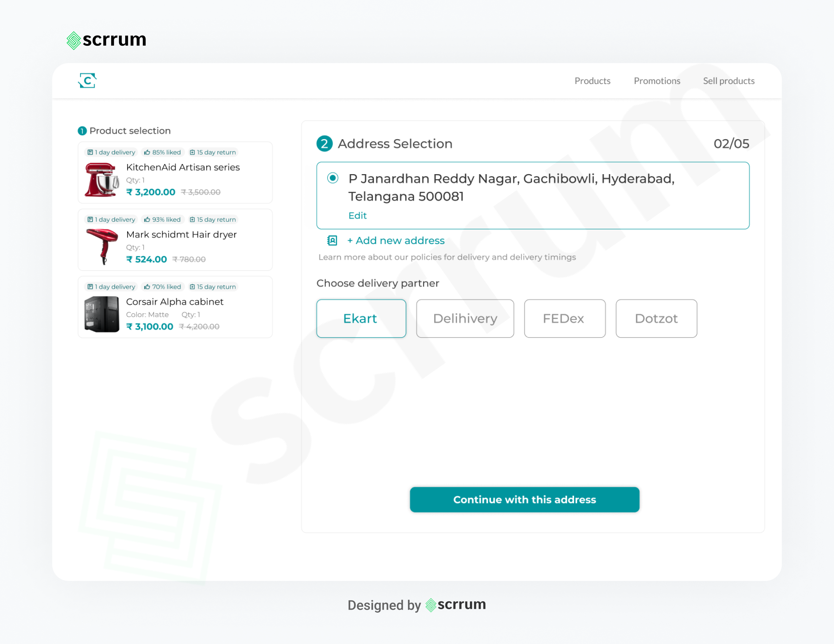The width and height of the screenshot is (834, 644).
Task: Choose Ekart as delivery partner
Action: point(361,318)
